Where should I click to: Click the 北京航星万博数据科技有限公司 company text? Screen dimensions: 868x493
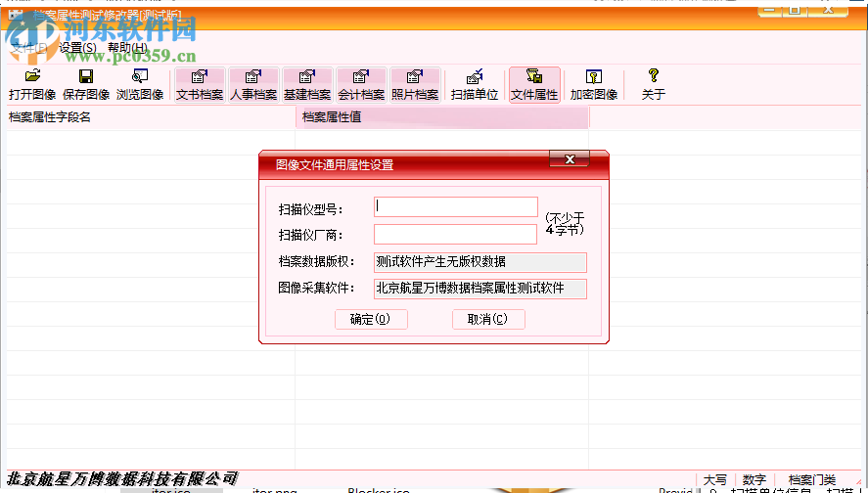coord(121,478)
